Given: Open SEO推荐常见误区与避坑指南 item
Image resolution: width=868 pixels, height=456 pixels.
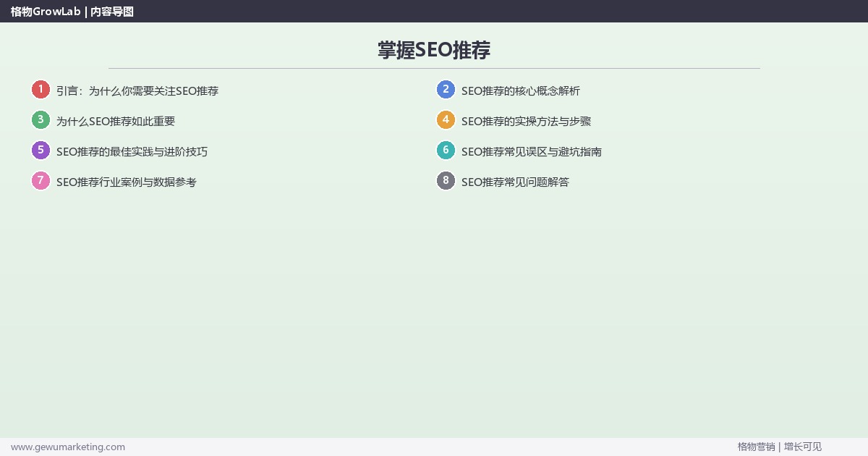Looking at the screenshot, I should (532, 152).
